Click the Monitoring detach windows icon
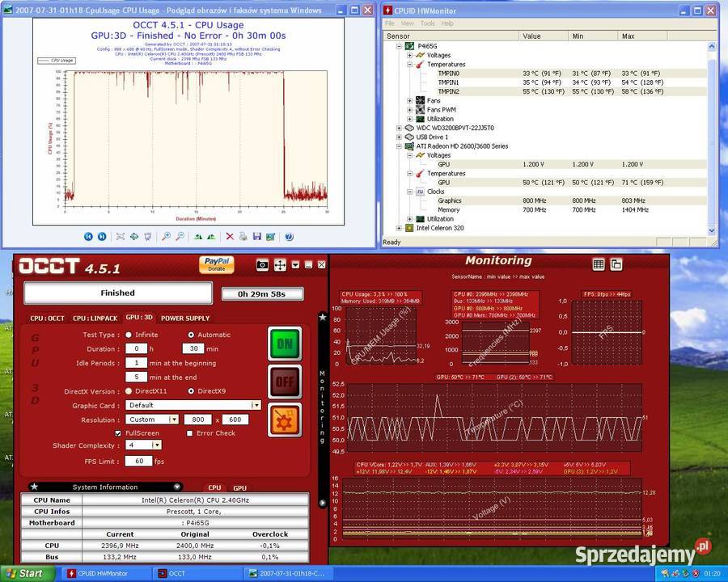 point(616,264)
